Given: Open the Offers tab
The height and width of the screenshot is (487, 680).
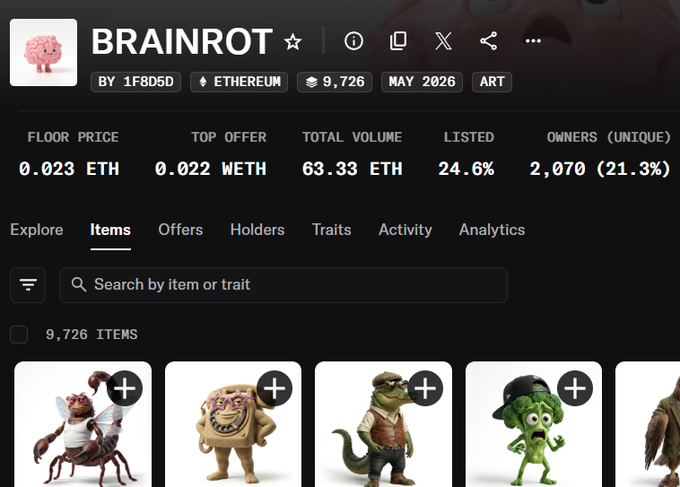Looking at the screenshot, I should [180, 230].
